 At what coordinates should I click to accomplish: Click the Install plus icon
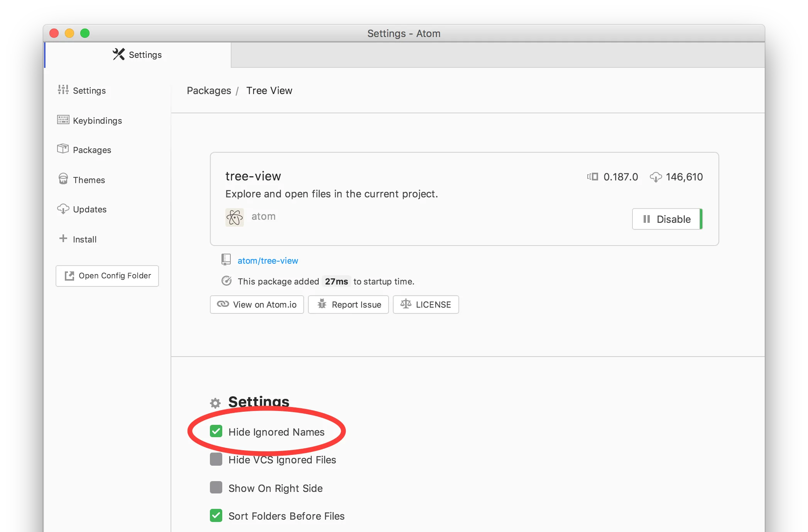63,239
